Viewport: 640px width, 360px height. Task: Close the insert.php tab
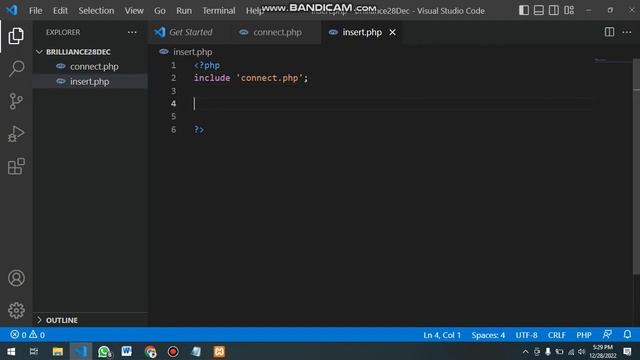pos(392,32)
